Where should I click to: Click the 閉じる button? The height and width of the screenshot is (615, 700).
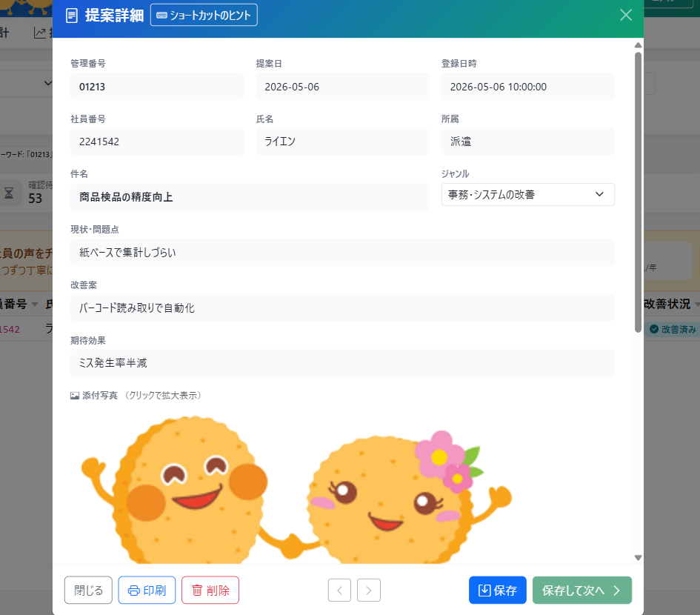[x=88, y=590]
